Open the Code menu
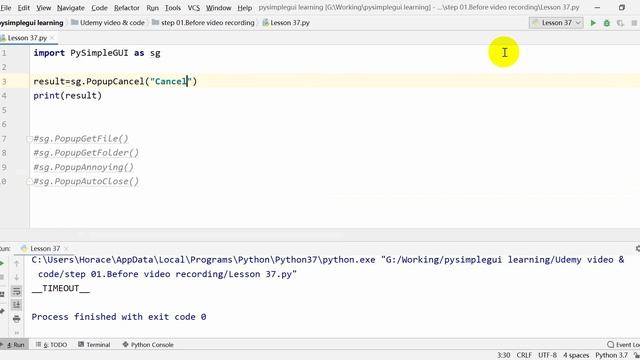This screenshot has width=640, height=360. [x=99, y=8]
